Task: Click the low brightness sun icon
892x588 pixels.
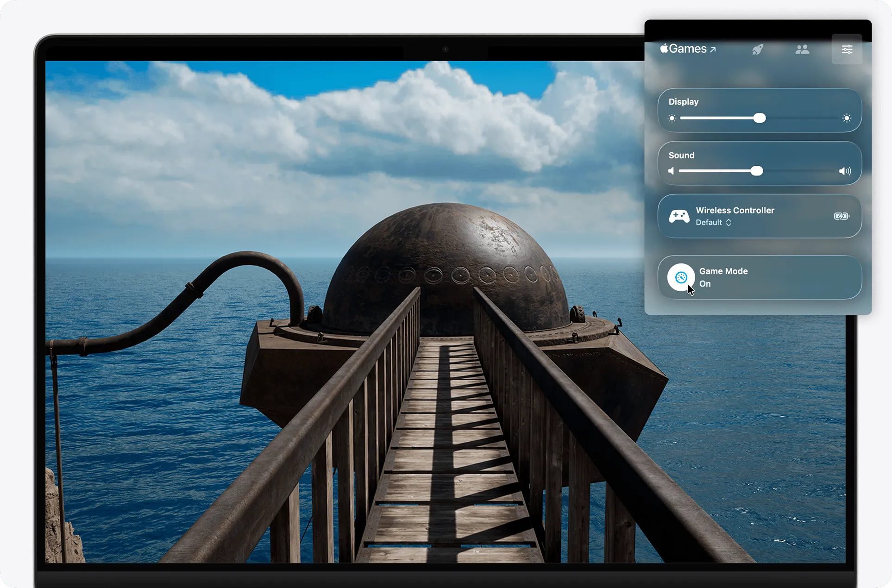Action: (x=672, y=119)
